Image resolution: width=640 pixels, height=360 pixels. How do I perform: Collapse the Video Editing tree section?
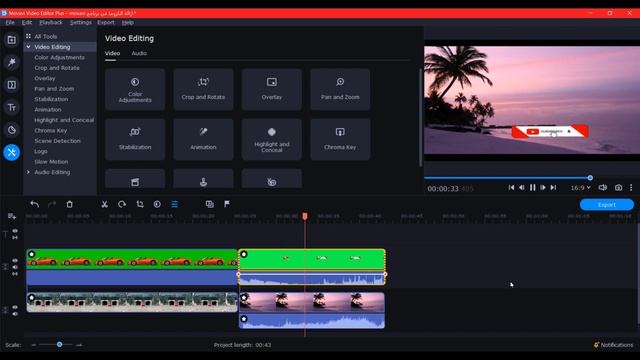[28, 47]
